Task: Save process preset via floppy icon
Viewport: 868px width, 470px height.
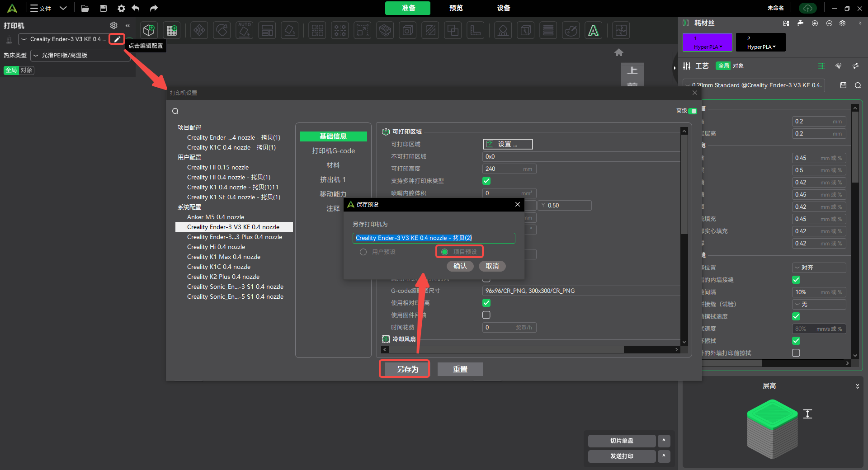Action: click(x=843, y=85)
